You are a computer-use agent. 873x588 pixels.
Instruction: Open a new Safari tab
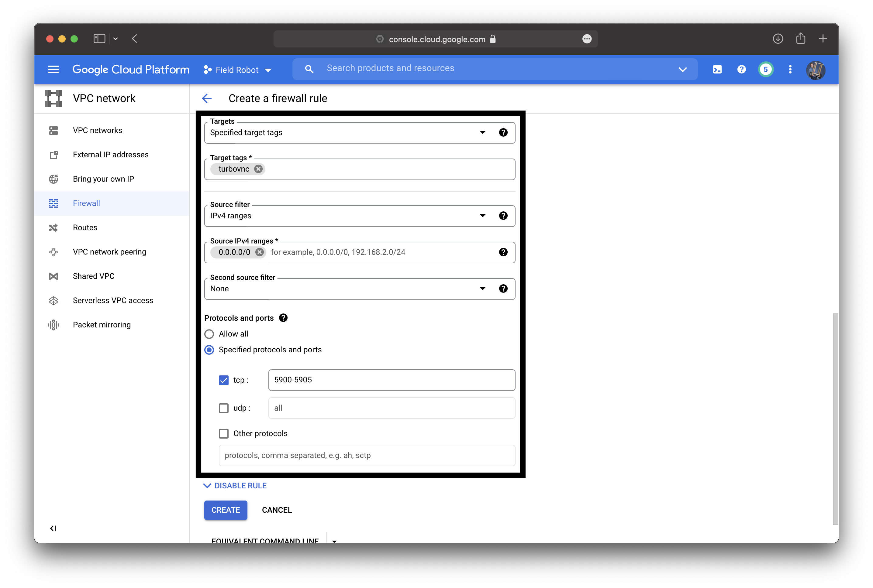[823, 39]
